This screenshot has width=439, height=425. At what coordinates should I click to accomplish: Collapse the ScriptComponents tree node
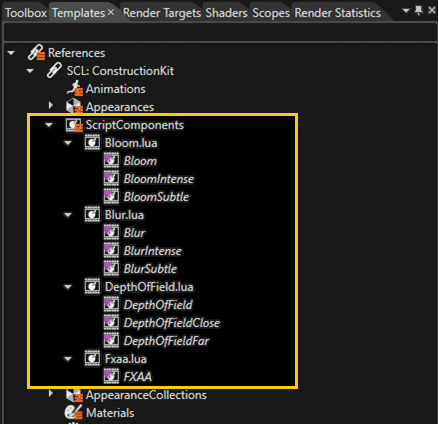click(49, 125)
